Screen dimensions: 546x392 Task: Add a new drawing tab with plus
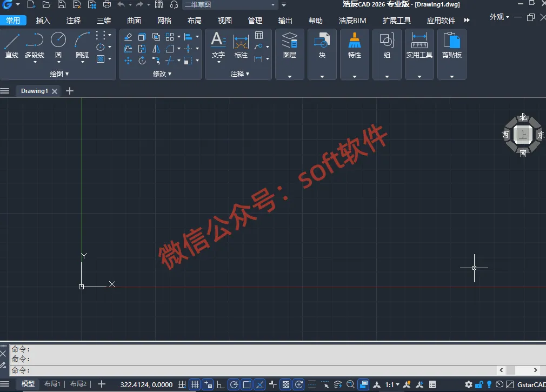click(70, 91)
